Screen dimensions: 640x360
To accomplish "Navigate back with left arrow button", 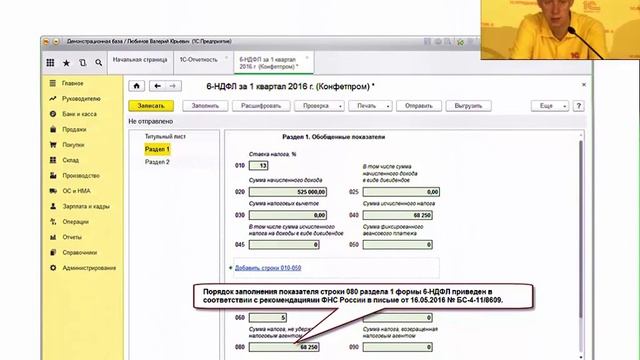I will (157, 86).
